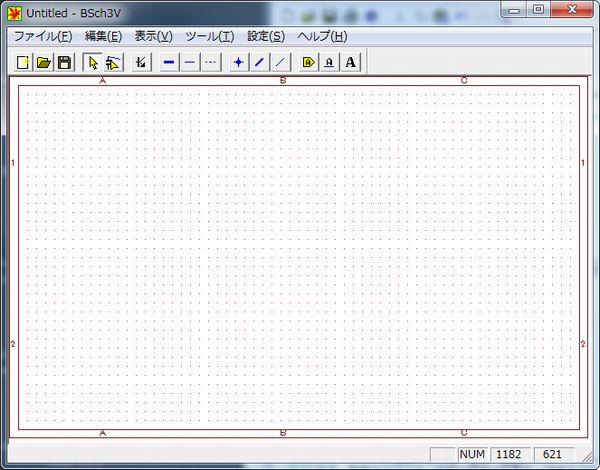600x470 pixels.
Task: Select the thin diagonal entry tool
Action: (x=280, y=62)
